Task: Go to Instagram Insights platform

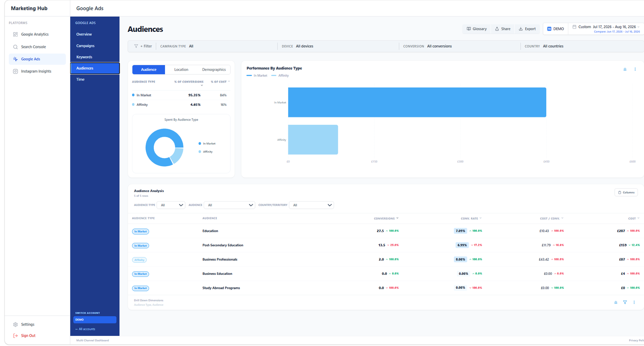Action: (37, 72)
